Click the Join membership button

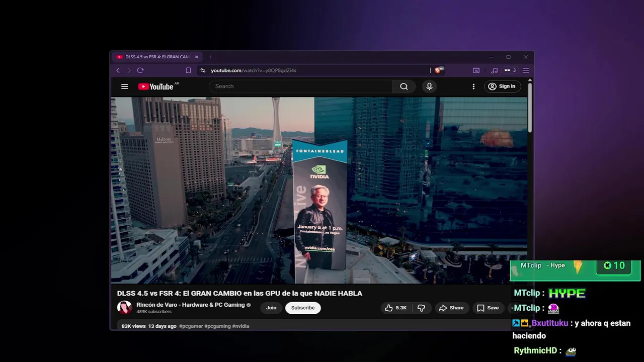271,308
